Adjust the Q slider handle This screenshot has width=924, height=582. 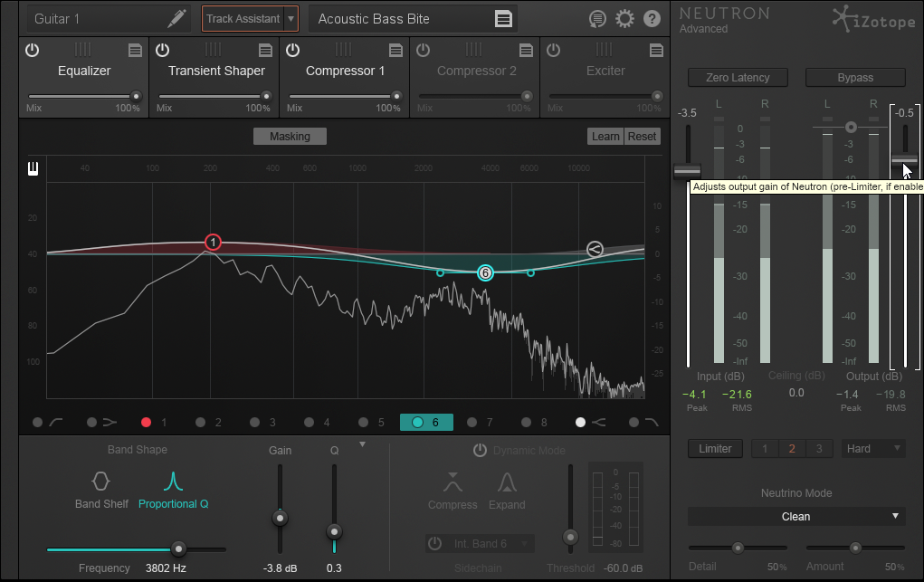click(x=334, y=531)
